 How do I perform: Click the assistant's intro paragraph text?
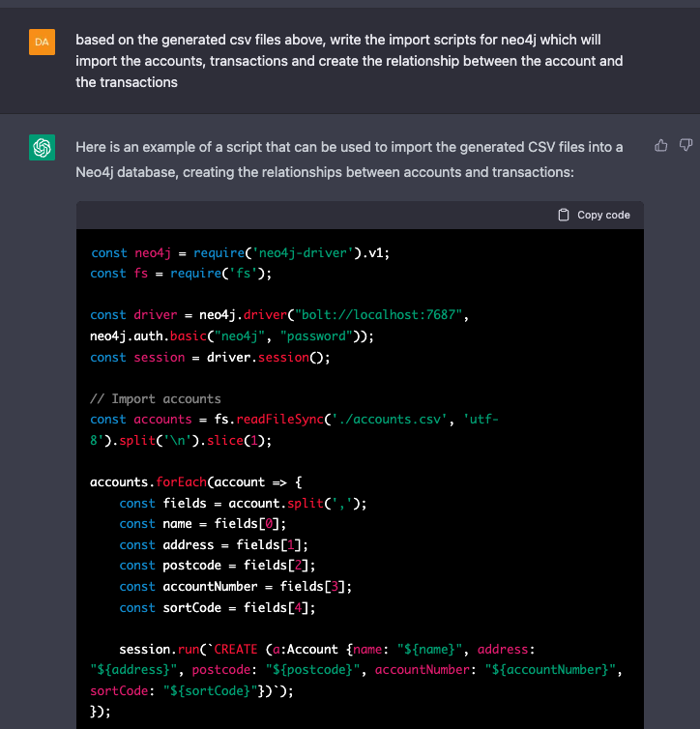(349, 160)
